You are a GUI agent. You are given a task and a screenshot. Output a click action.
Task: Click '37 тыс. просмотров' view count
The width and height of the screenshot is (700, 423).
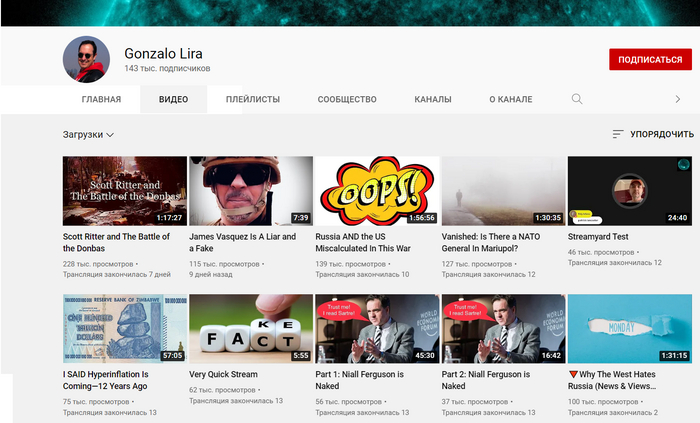(475, 402)
